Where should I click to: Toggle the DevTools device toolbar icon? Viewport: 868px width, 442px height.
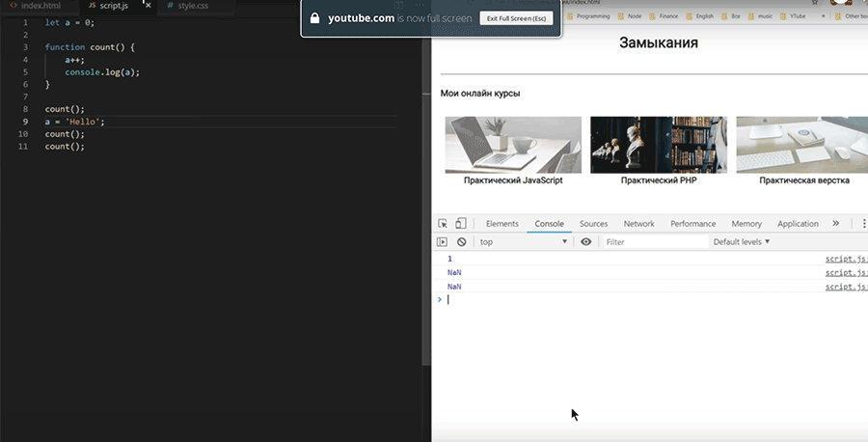click(x=461, y=223)
